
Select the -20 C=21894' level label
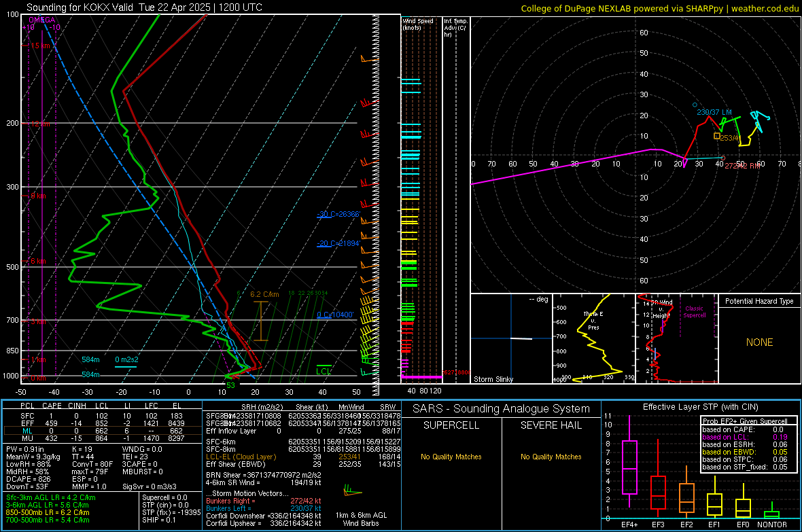tap(338, 243)
